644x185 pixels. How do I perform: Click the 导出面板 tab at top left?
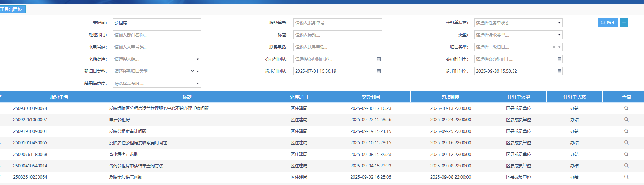(x=12, y=10)
